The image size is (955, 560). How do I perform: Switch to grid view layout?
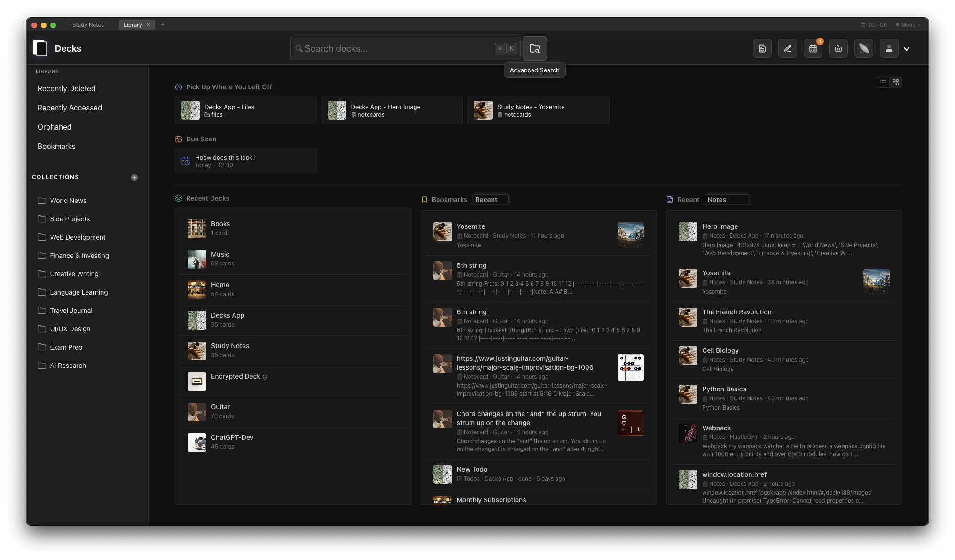(896, 82)
